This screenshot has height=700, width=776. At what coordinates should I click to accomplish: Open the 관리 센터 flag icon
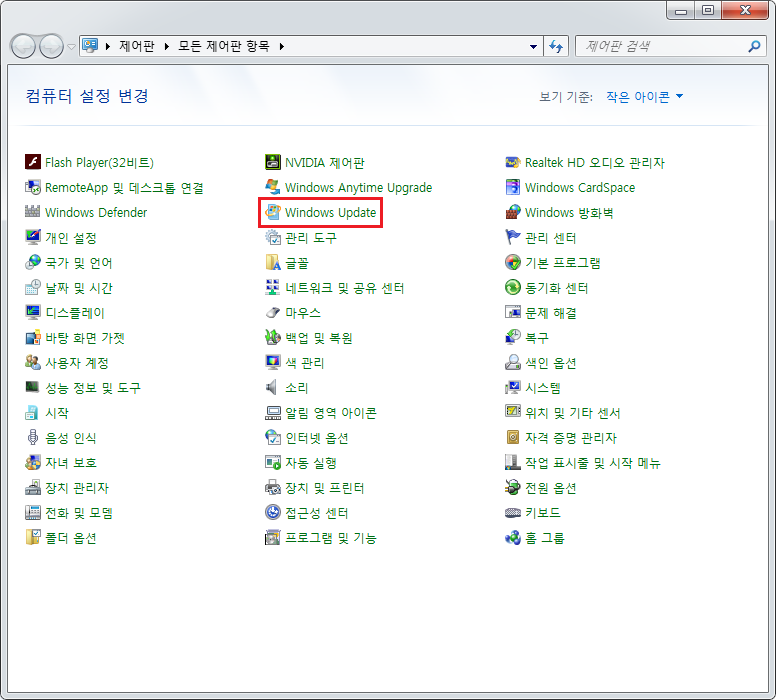513,237
